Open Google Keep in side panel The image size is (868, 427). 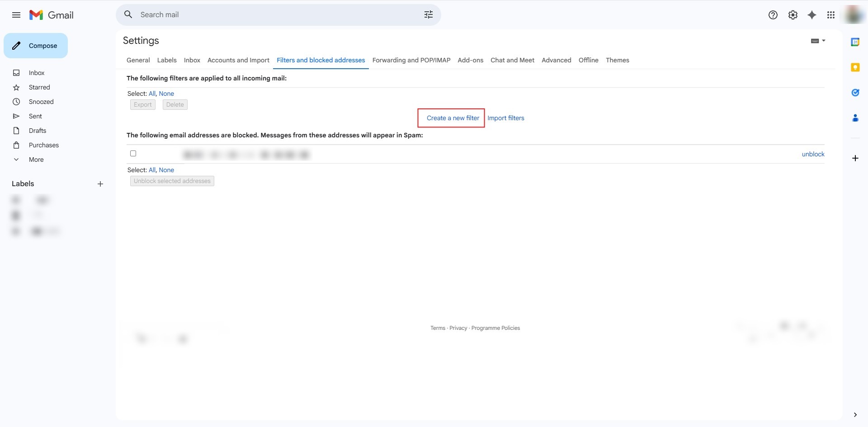[855, 67]
